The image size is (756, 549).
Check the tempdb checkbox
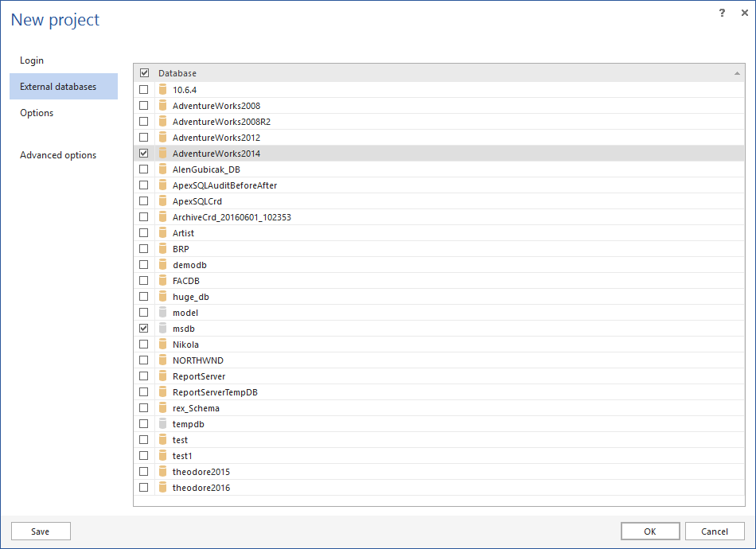tap(144, 423)
